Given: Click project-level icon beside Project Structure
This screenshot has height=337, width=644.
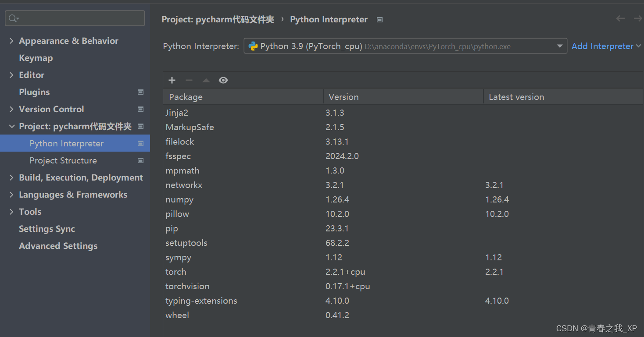Looking at the screenshot, I should 141,160.
